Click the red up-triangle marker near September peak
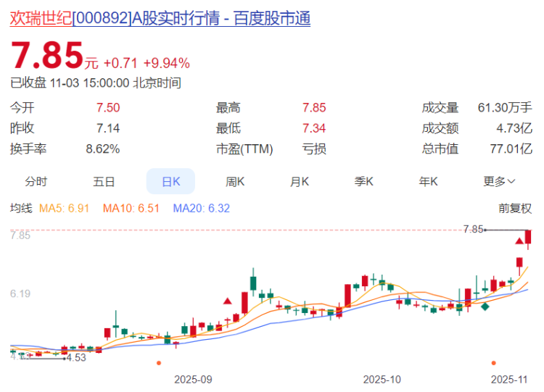 click(227, 301)
